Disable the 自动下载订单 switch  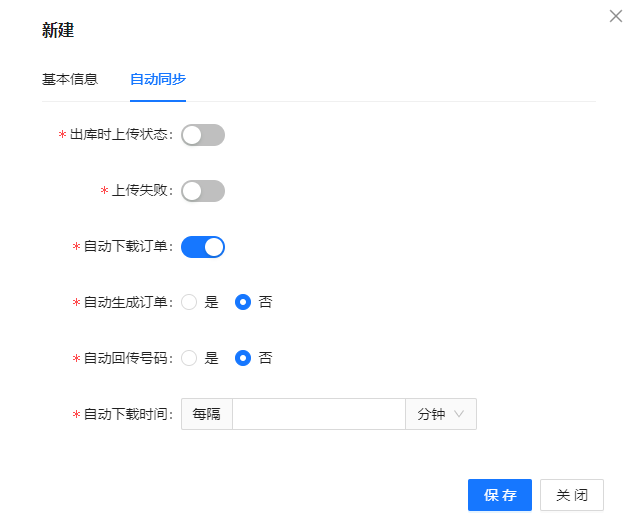coord(203,247)
